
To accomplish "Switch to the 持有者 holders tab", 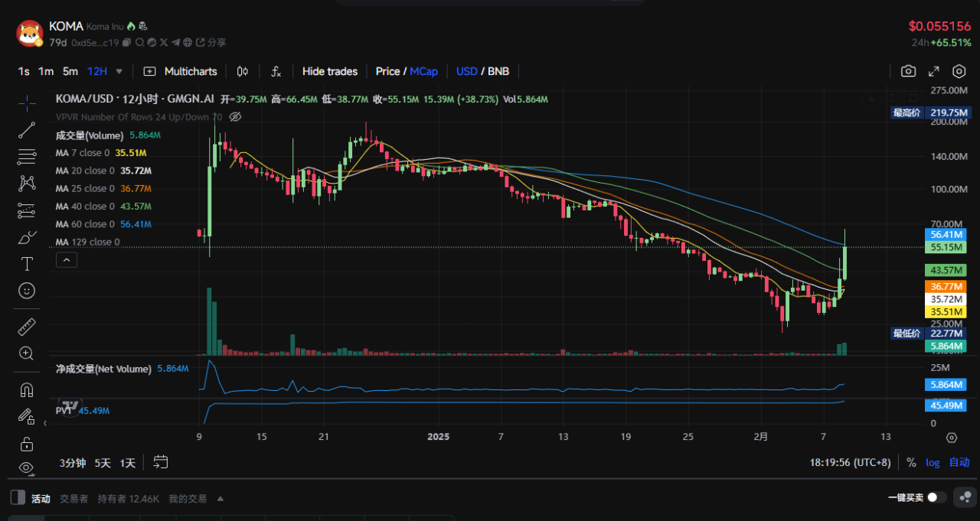I will click(x=128, y=499).
